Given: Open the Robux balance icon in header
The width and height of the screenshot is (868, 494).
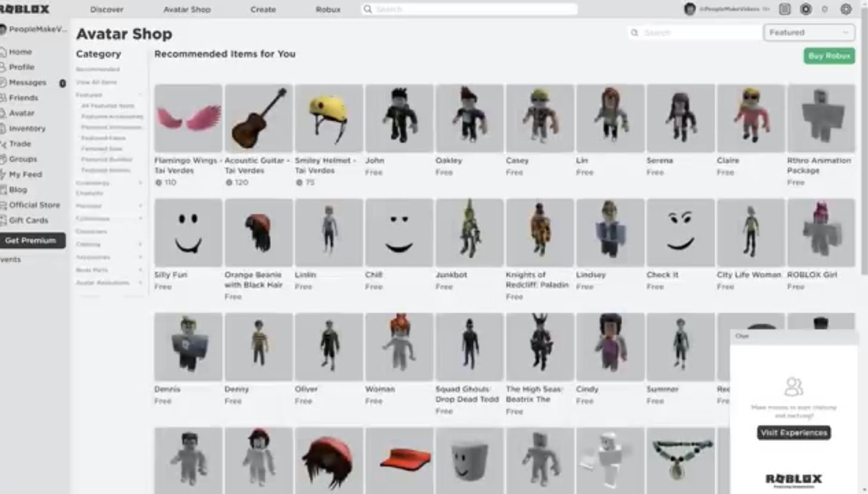Looking at the screenshot, I should pos(806,9).
